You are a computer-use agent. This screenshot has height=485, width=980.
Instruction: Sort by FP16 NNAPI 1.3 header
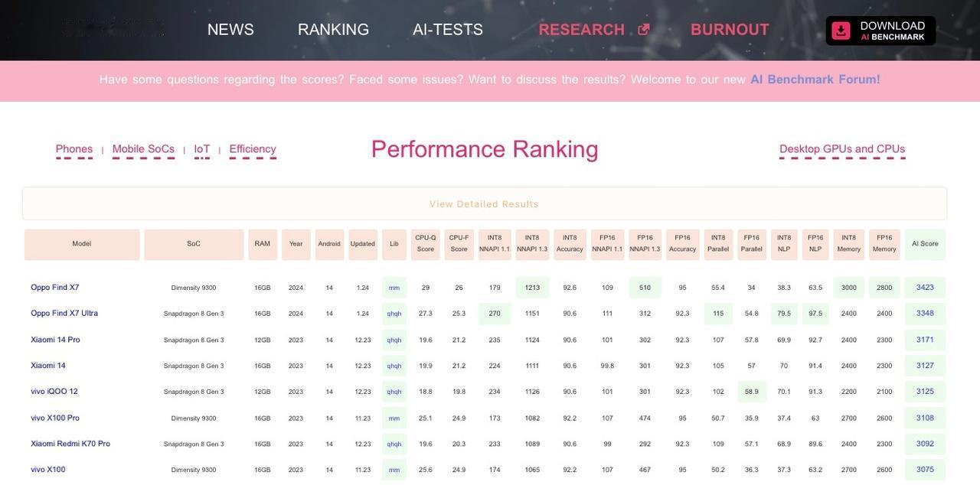coord(645,245)
